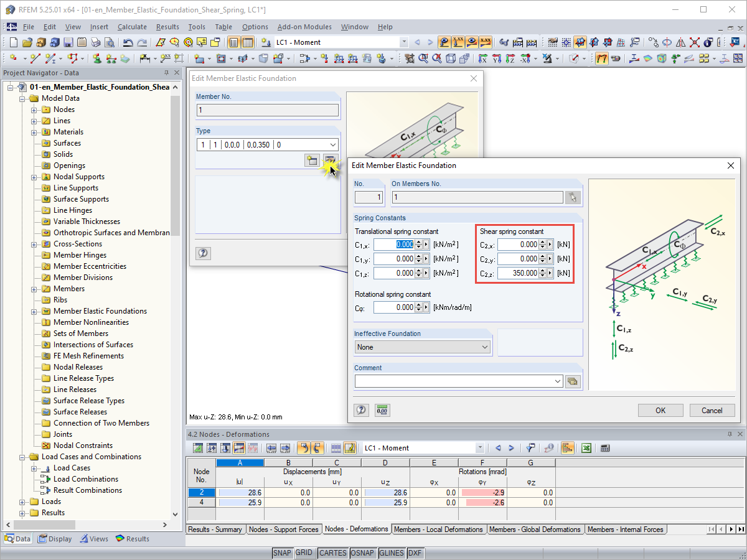
Task: Select Nodal Supports in the navigator tree
Action: tap(78, 177)
